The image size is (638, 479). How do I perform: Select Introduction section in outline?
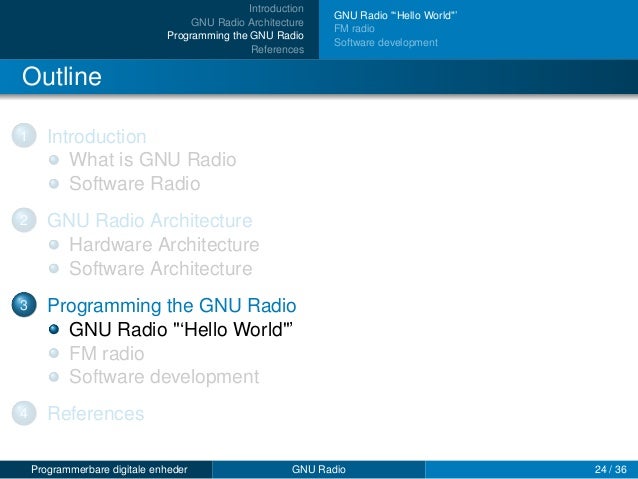97,136
